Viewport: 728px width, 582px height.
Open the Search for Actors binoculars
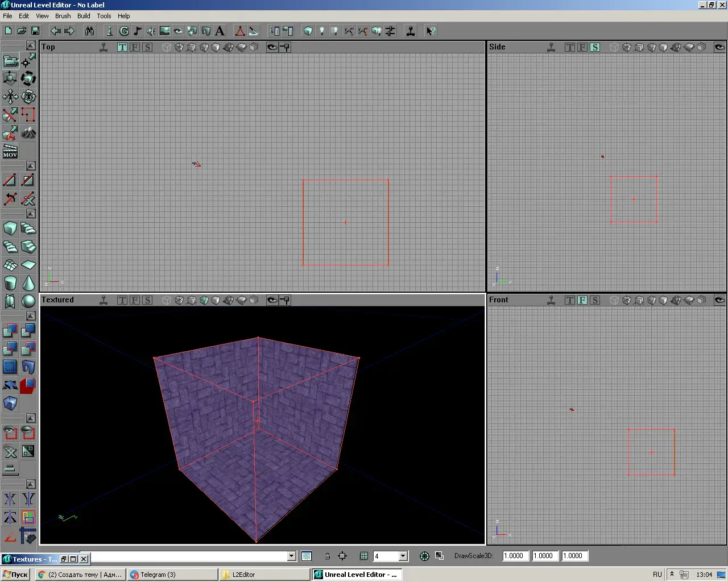click(89, 31)
